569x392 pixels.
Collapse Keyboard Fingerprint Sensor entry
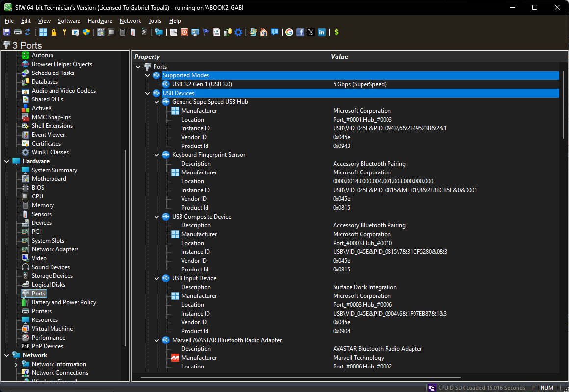pos(157,155)
